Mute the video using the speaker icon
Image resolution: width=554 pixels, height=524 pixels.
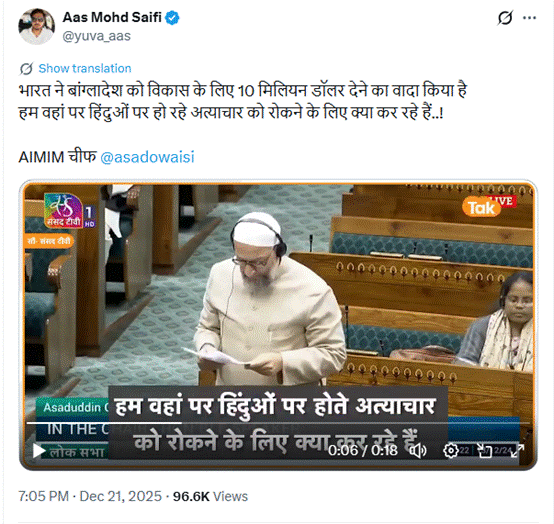[x=418, y=451]
